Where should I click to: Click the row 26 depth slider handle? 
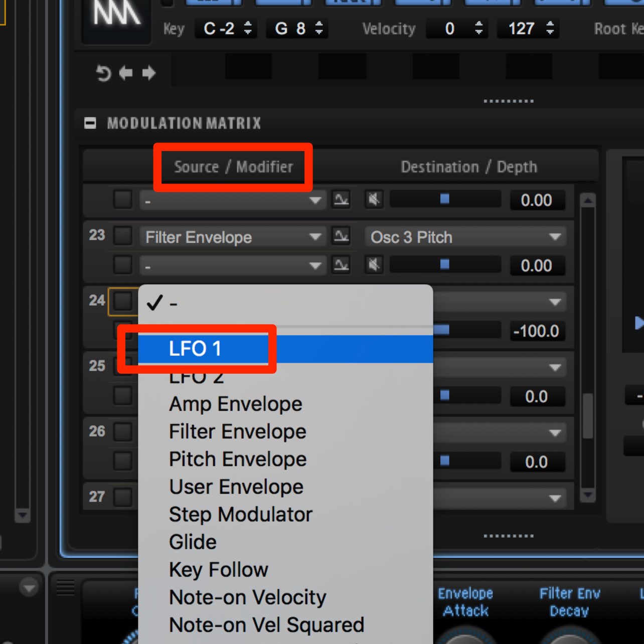(445, 460)
